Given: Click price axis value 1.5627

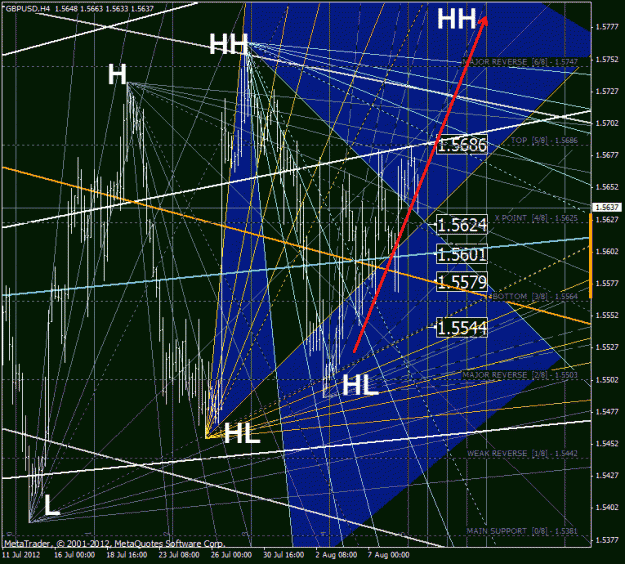Looking at the screenshot, I should click(607, 220).
